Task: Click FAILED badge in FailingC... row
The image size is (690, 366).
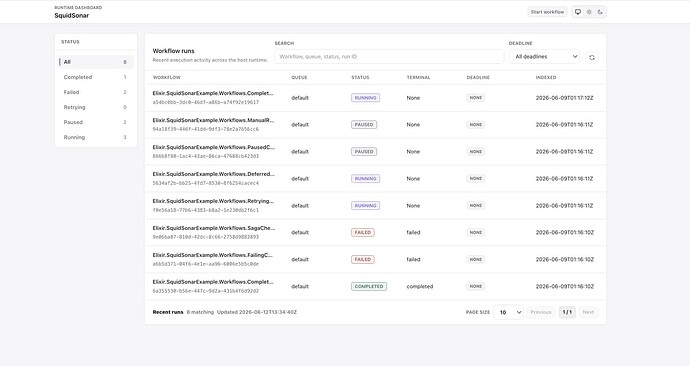Action: pos(363,260)
